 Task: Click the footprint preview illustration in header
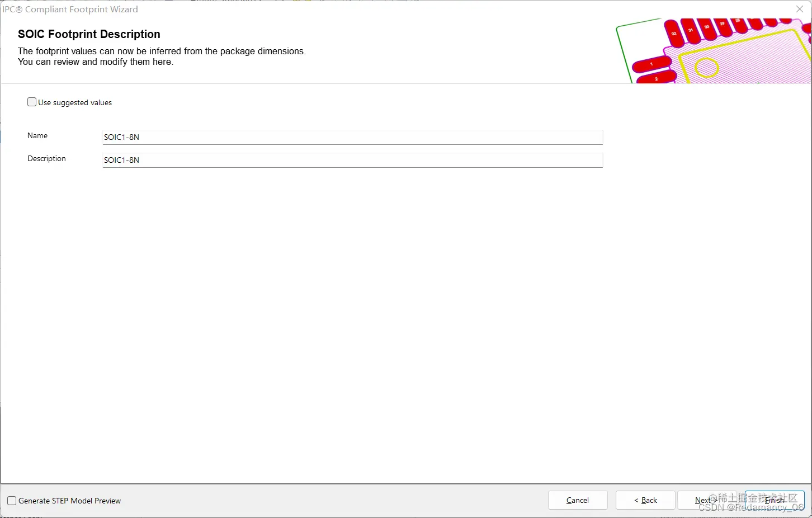tap(713, 50)
